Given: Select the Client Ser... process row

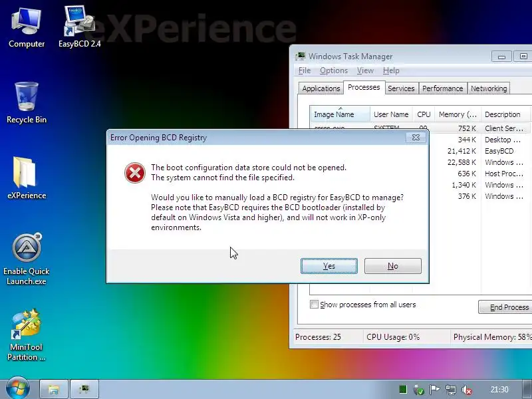Looking at the screenshot, I should [480, 128].
